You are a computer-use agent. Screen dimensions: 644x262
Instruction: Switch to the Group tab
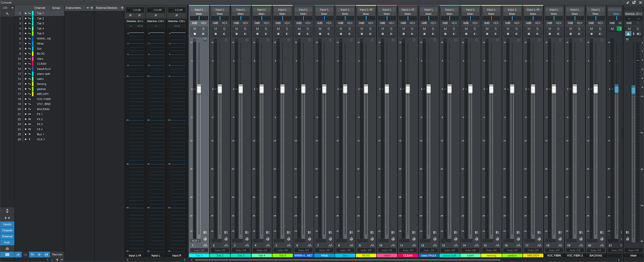pos(56,8)
